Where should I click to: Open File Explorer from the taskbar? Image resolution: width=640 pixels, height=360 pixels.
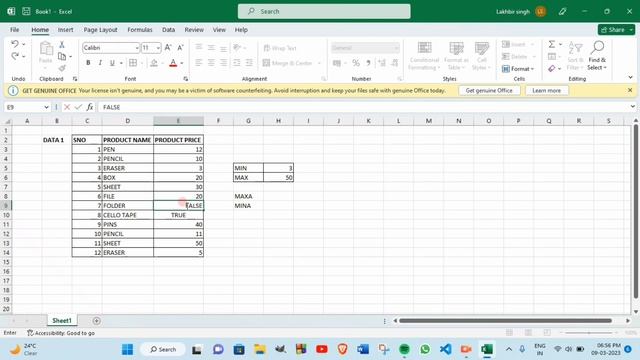click(260, 349)
